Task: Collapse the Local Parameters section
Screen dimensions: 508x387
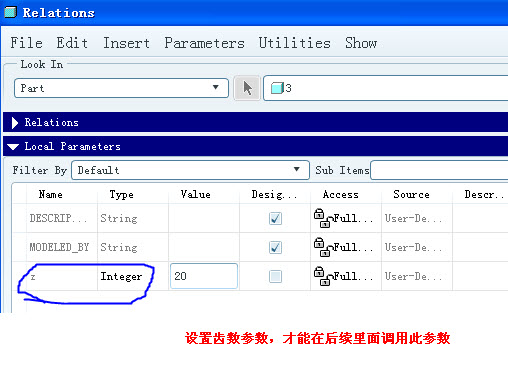Action: [x=13, y=147]
